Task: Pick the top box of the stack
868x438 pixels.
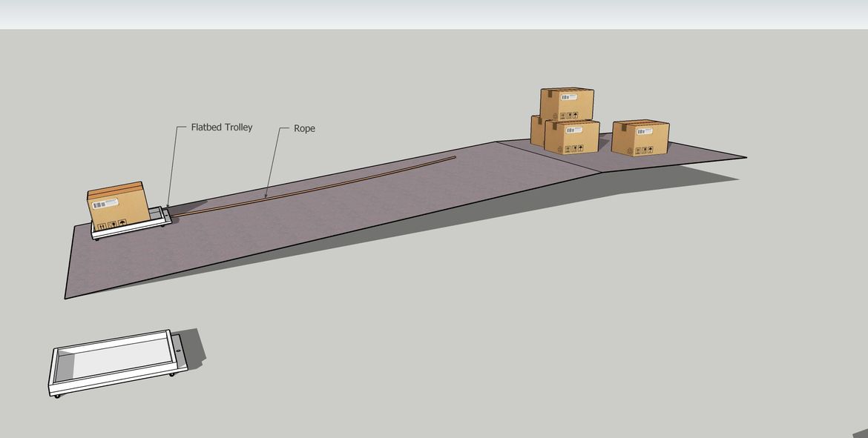Action: [567, 105]
